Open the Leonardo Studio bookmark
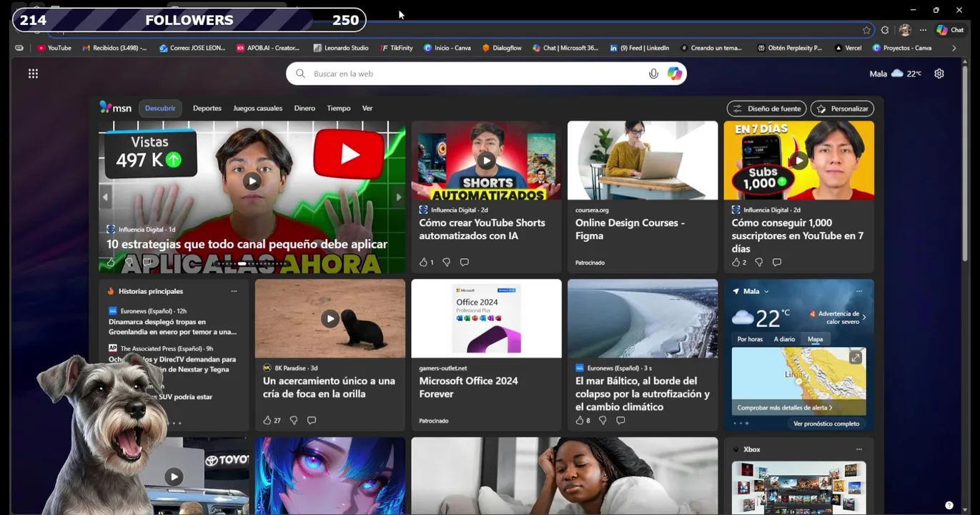Screen dimensions: 980x515 341,48
